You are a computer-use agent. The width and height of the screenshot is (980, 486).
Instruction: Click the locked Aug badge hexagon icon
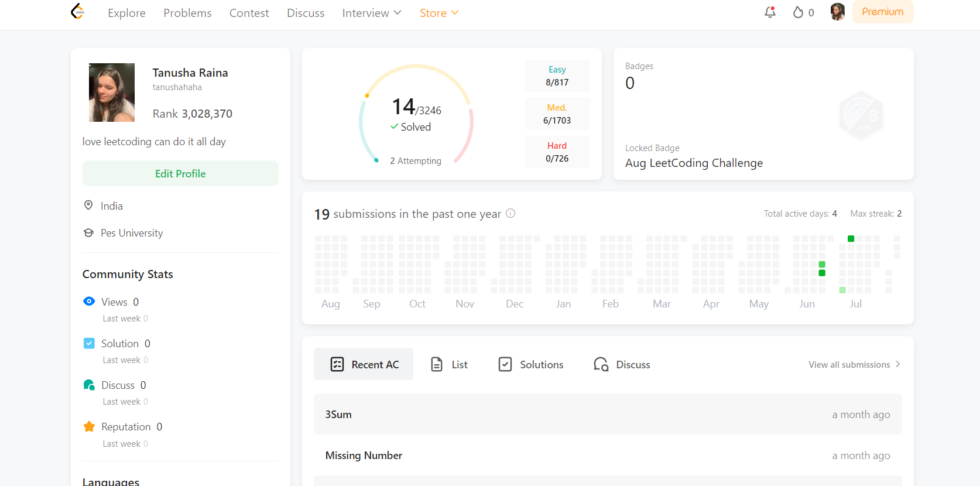coord(861,115)
